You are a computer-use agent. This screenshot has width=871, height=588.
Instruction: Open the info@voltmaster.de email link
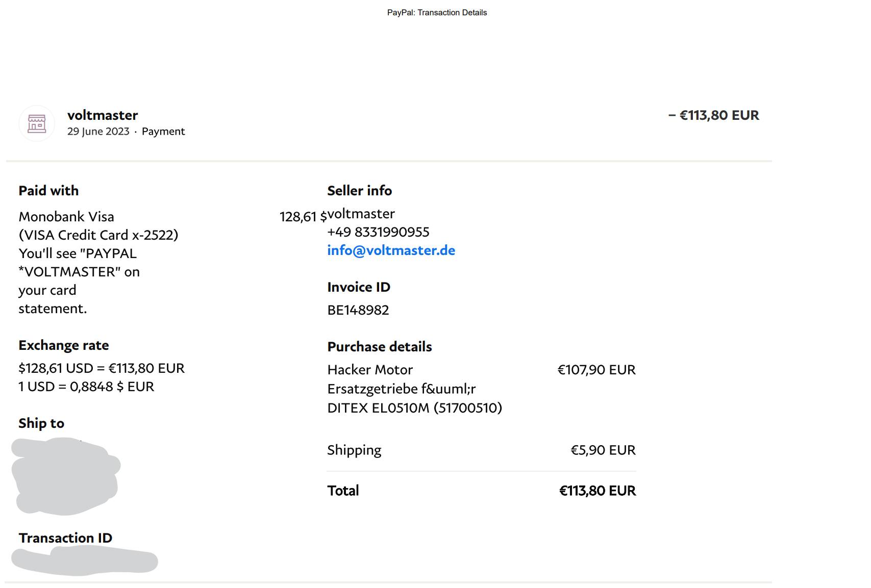[391, 250]
